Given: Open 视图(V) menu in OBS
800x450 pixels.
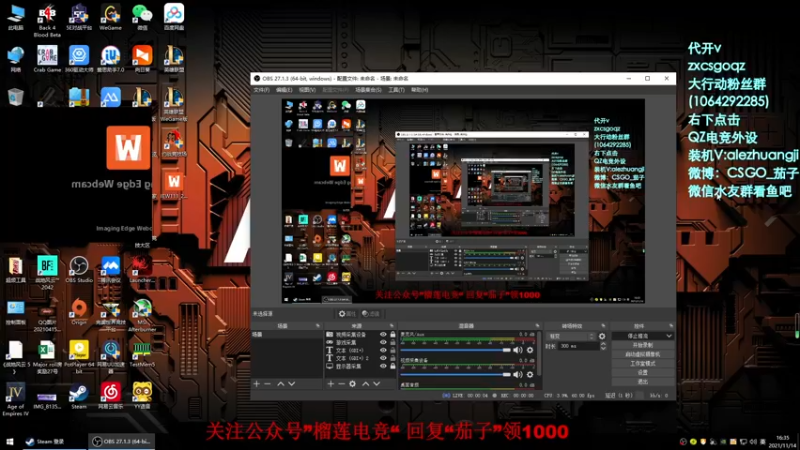Looking at the screenshot, I should point(307,90).
